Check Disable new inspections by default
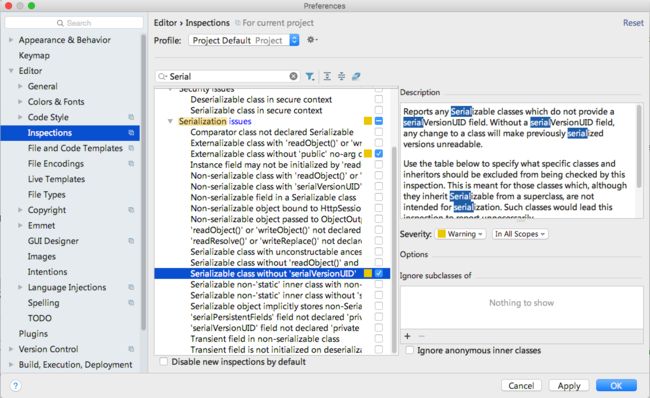The height and width of the screenshot is (398, 650). (164, 362)
